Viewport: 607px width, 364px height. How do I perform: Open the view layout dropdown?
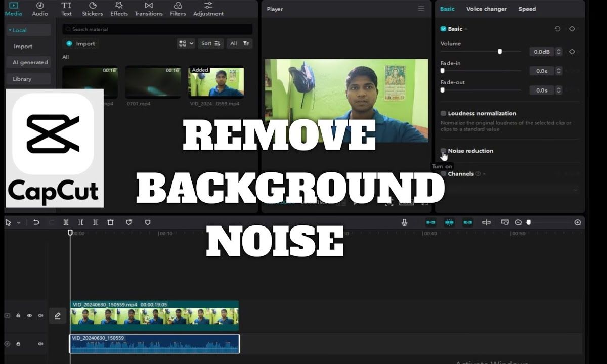186,43
